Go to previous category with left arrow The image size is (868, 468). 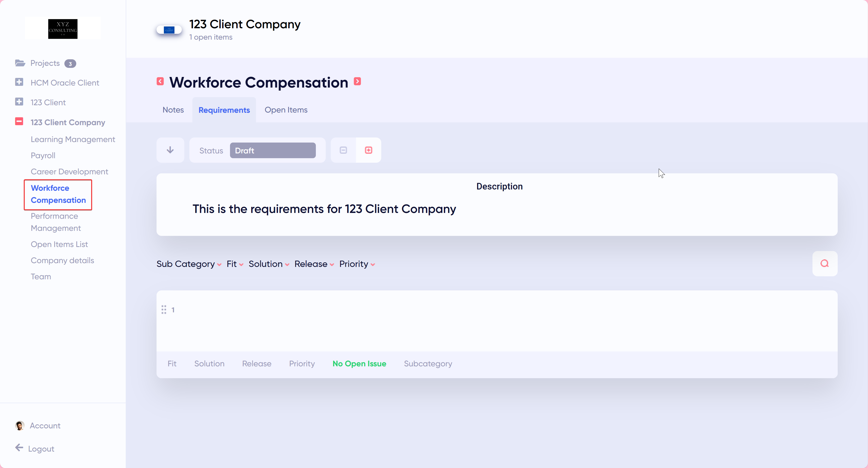[160, 81]
